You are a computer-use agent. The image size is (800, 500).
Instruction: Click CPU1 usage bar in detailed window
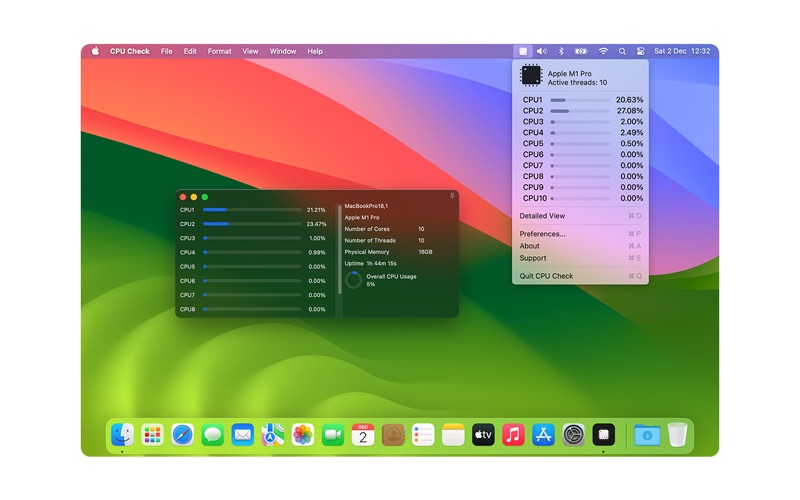coord(252,210)
